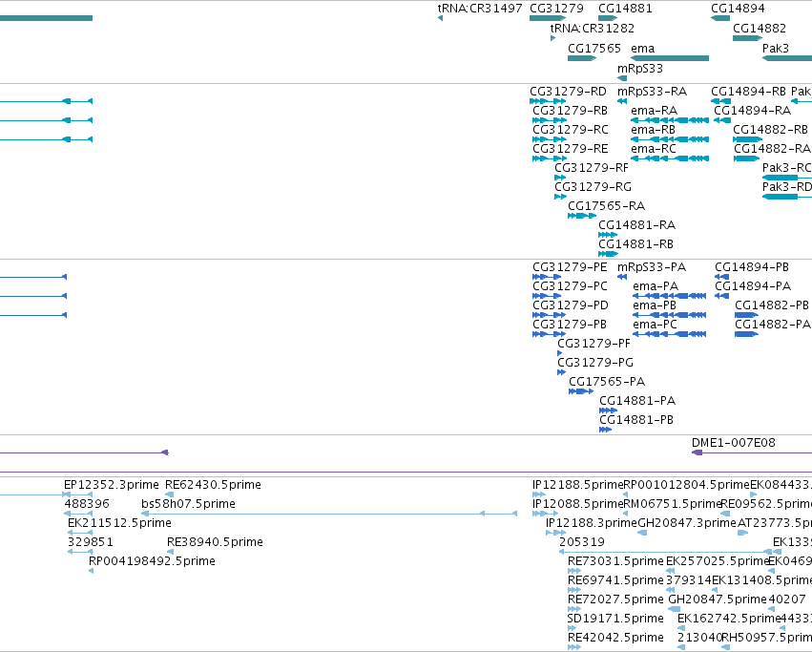
Task: Select protein CG17565-PA
Action: click(607, 383)
